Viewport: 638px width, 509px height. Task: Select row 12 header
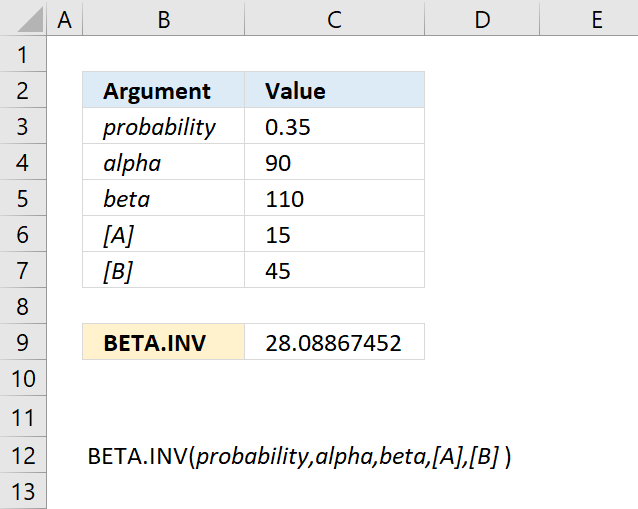[x=23, y=455]
